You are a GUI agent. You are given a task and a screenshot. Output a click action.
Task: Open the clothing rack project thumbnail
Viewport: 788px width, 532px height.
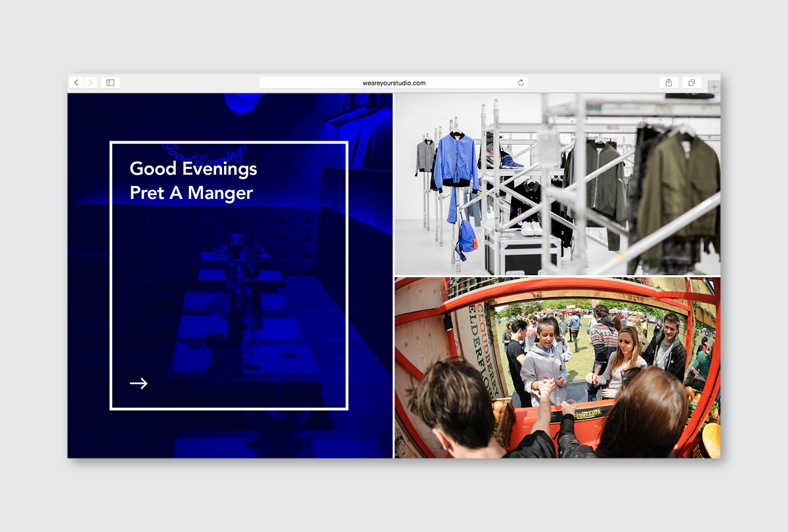coord(558,184)
